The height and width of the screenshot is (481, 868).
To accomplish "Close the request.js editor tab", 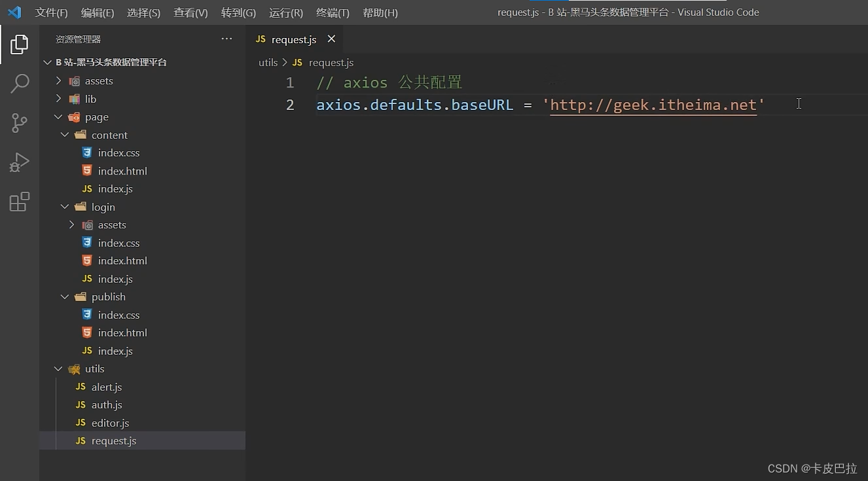I will [x=331, y=39].
